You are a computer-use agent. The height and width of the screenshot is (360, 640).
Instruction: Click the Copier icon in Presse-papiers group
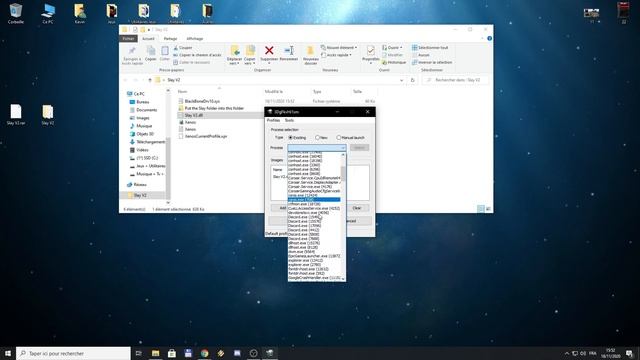coord(151,51)
